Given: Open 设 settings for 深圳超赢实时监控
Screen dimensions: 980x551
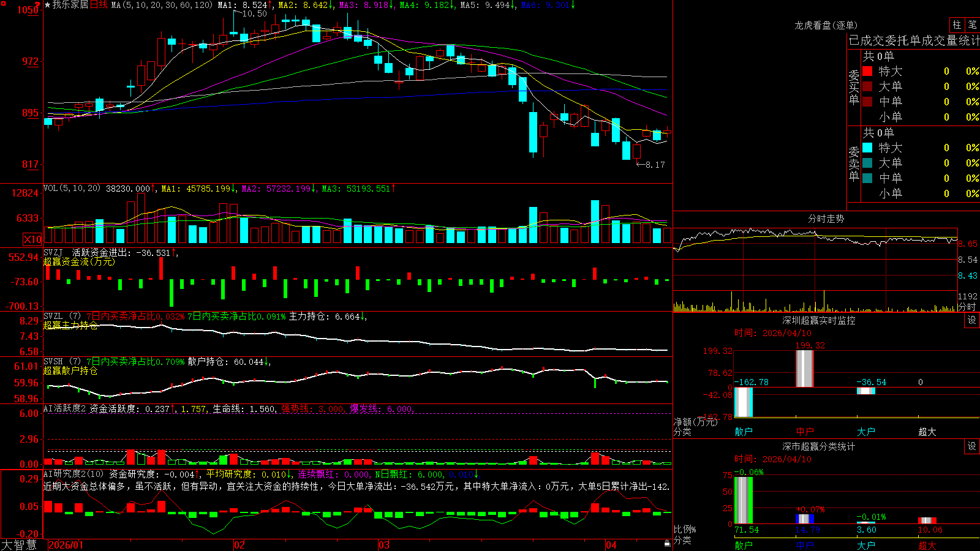Looking at the screenshot, I should pos(972,320).
